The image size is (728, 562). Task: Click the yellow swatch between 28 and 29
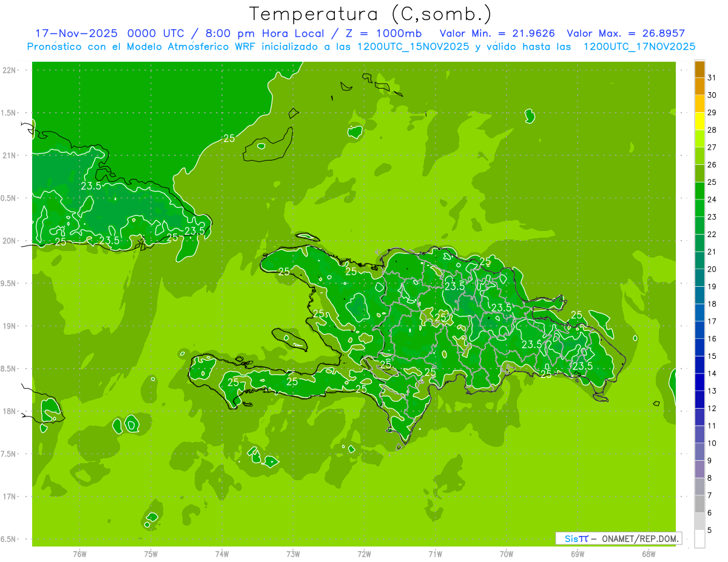click(699, 122)
